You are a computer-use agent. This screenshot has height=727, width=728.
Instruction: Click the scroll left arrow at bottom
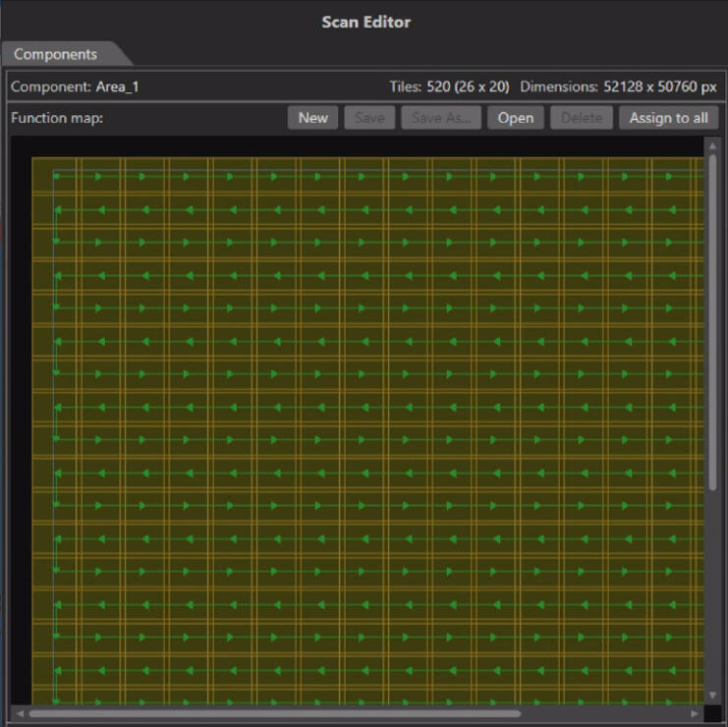click(x=19, y=713)
